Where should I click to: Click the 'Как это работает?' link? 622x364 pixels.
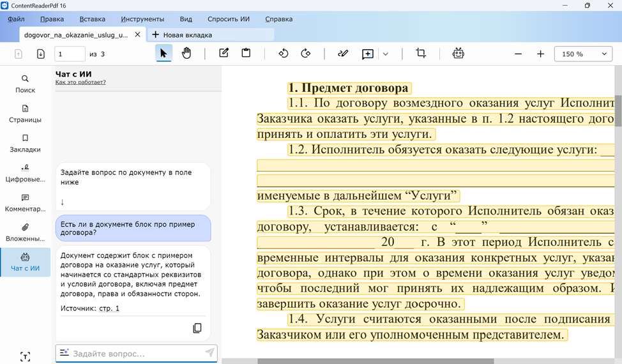tap(80, 82)
